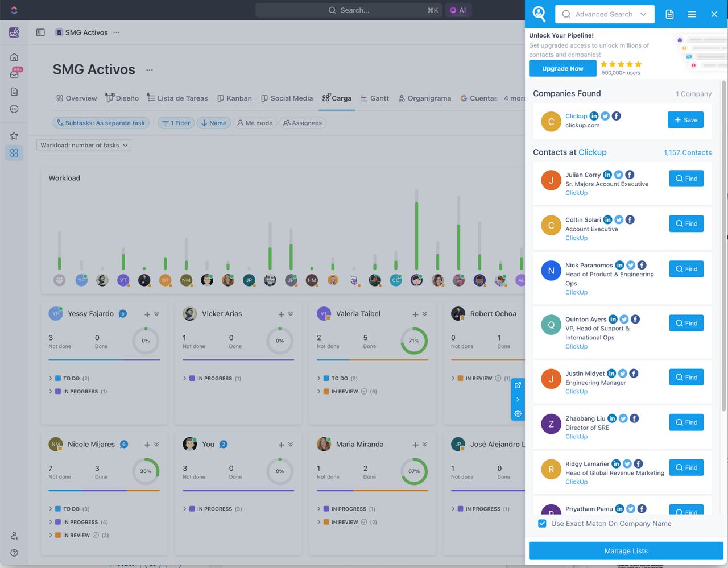Click the Upgrade Now button
The image size is (728, 568).
pyautogui.click(x=562, y=68)
